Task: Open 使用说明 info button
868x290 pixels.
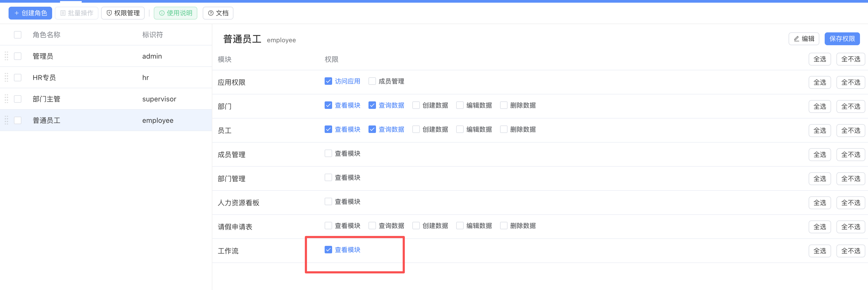Action: point(176,13)
